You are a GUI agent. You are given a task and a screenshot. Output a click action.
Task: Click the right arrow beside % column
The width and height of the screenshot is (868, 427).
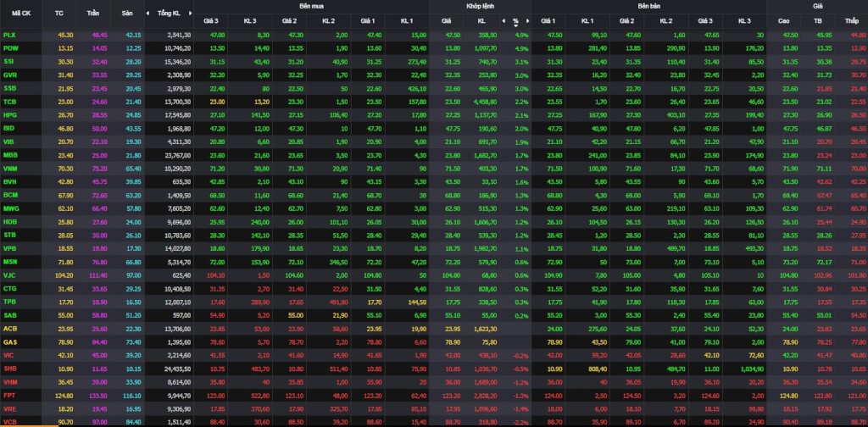tap(527, 21)
